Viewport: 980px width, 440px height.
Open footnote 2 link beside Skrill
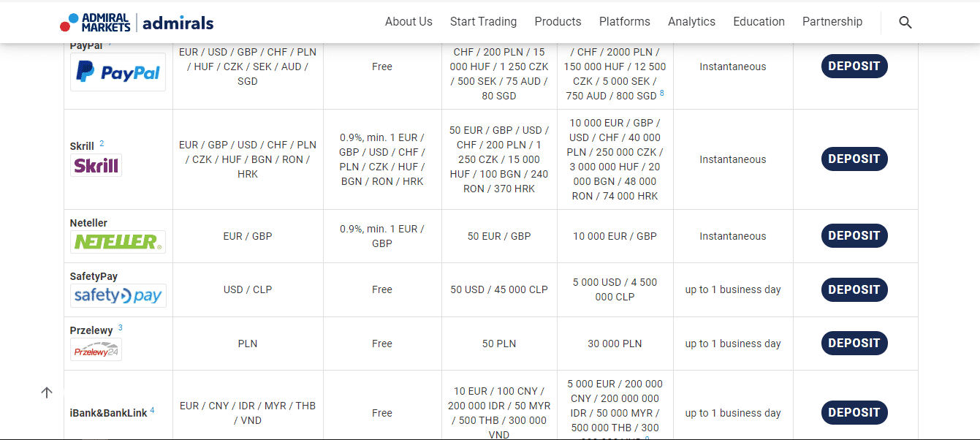click(102, 143)
